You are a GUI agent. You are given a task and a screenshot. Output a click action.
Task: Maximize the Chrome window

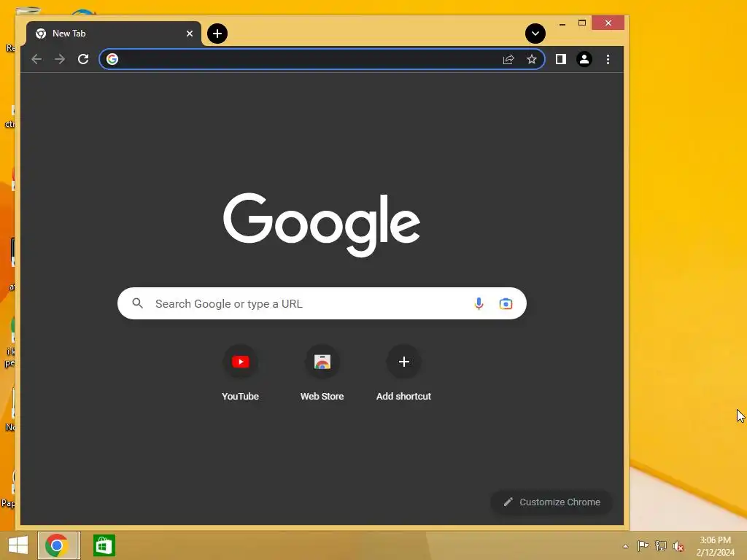[x=582, y=23]
